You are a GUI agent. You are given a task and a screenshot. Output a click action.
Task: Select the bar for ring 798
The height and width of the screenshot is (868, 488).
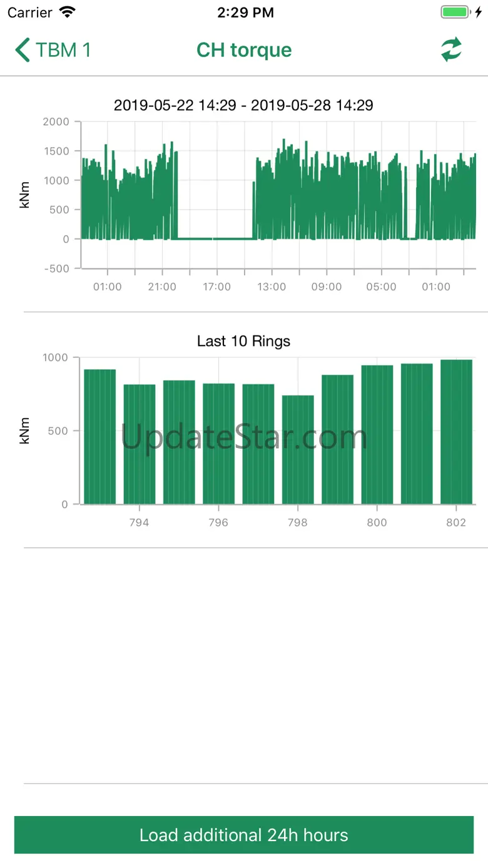298,449
